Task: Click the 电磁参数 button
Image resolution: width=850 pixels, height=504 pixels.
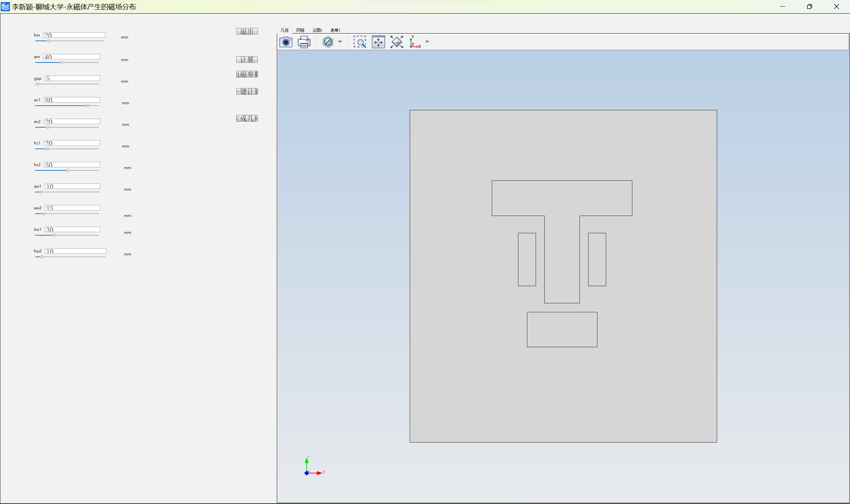Action: [x=247, y=74]
